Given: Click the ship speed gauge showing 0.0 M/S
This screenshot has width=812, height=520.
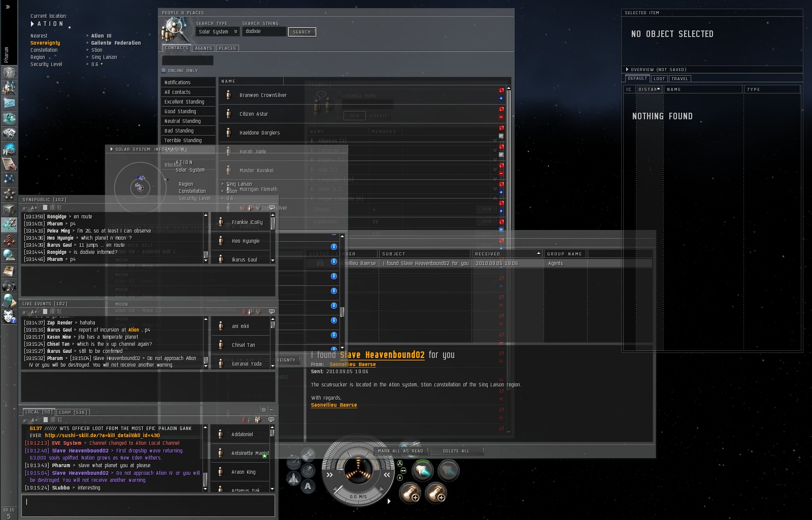Looking at the screenshot, I should pos(358,497).
